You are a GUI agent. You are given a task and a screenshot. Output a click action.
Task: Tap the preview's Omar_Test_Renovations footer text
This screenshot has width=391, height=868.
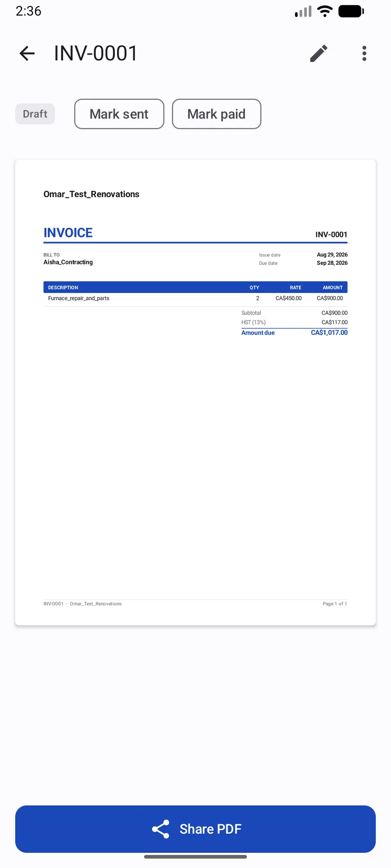[96, 604]
